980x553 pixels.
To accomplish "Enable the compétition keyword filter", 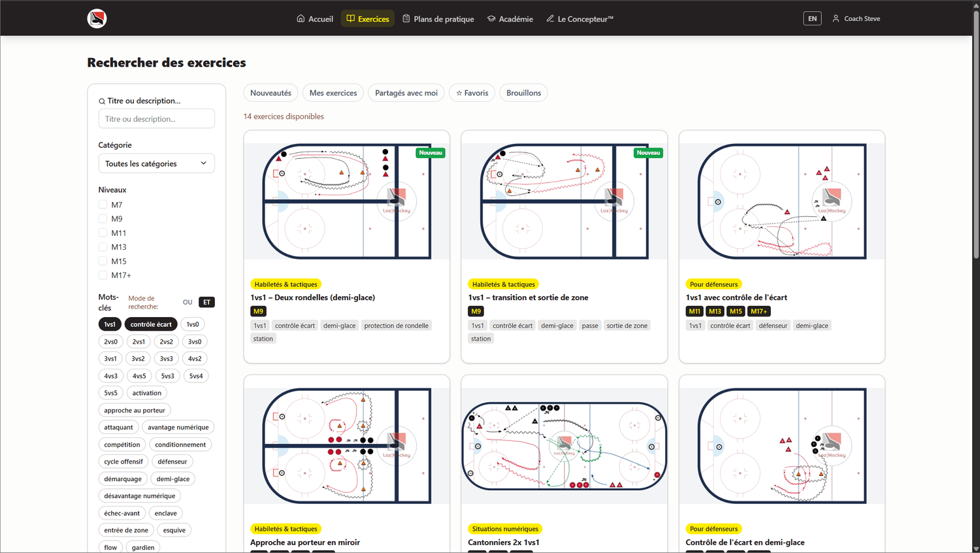I will coord(122,444).
